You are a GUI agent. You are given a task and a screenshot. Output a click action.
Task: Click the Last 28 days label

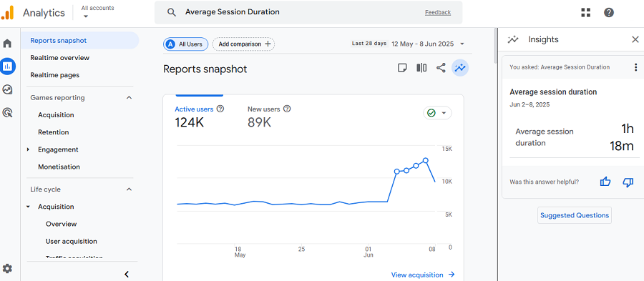369,44
